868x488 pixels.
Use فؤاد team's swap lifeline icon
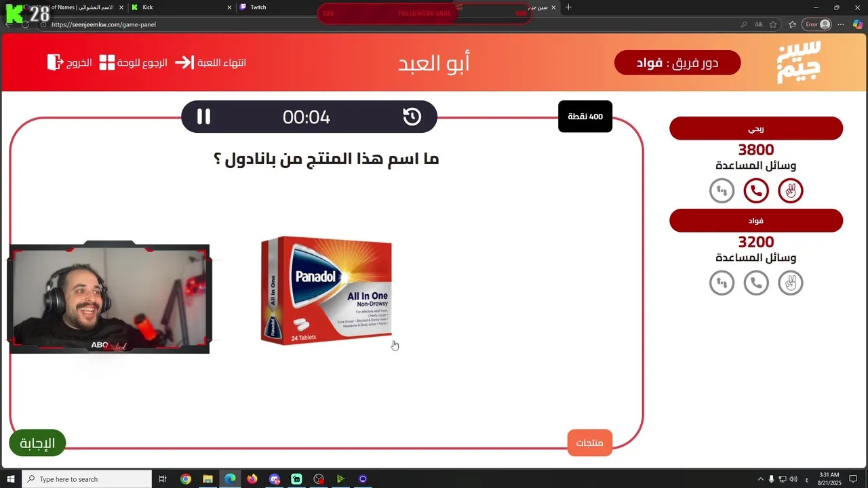722,283
